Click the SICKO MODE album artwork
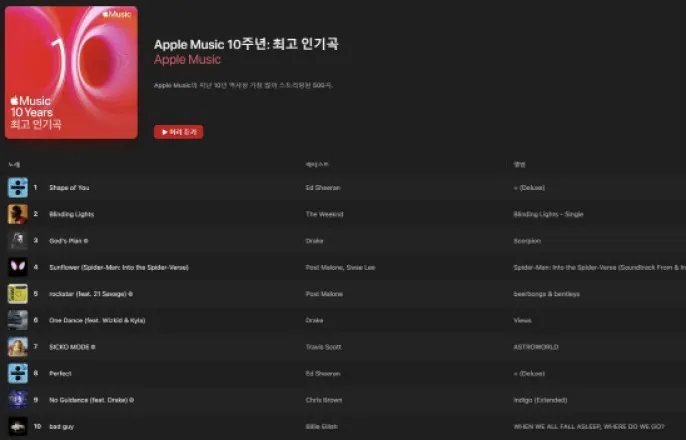 point(18,347)
